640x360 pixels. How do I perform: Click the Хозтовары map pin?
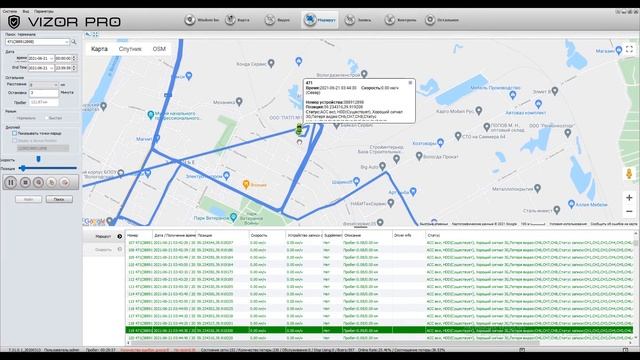[440, 142]
